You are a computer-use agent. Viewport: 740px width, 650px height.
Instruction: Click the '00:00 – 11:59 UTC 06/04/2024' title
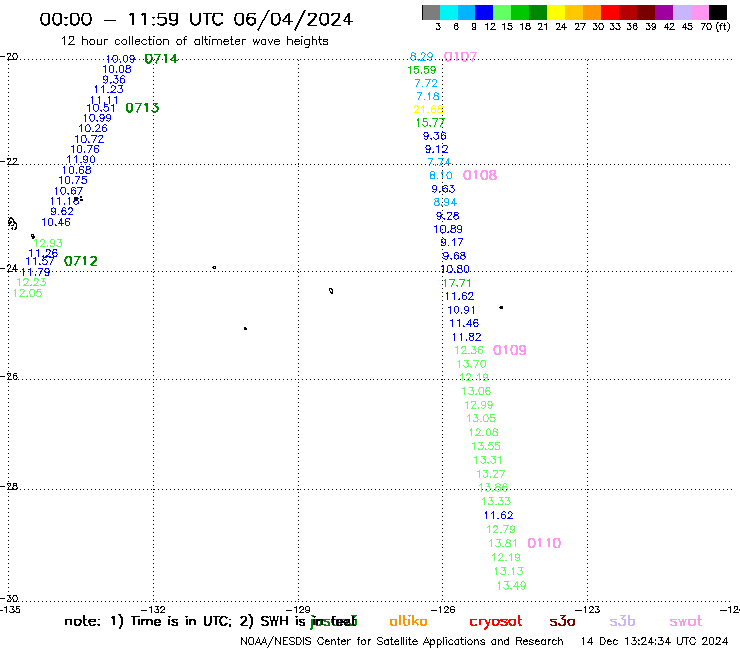(196, 19)
